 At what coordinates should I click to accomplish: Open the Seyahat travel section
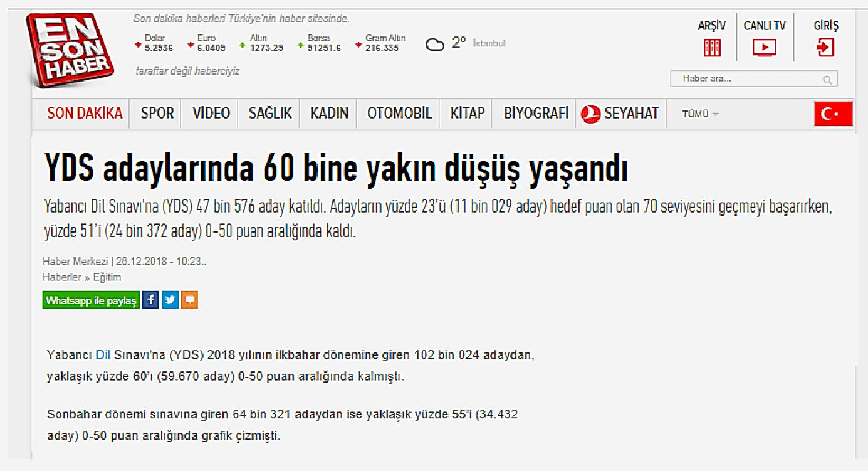620,114
